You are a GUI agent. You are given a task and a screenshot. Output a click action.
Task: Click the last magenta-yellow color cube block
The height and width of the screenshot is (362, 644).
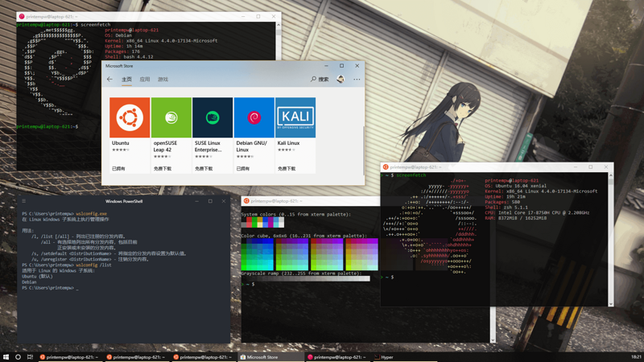pos(361,254)
